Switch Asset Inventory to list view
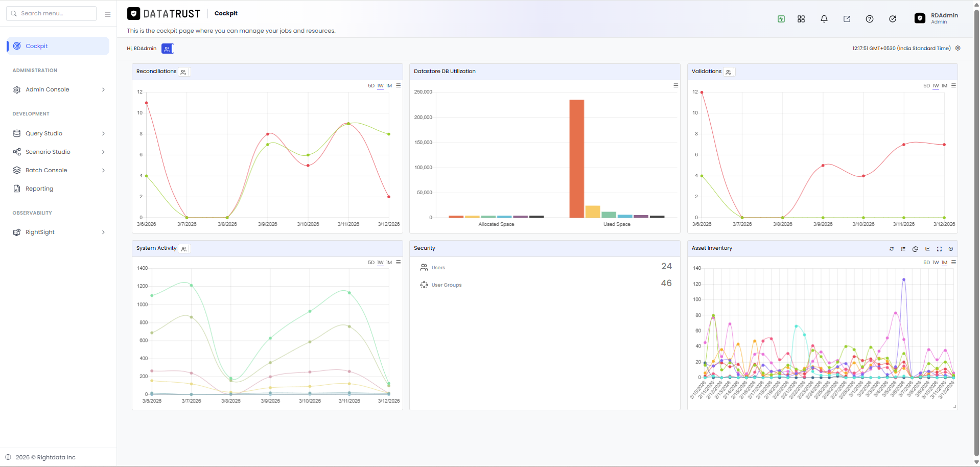Image resolution: width=980 pixels, height=467 pixels. pyautogui.click(x=903, y=249)
